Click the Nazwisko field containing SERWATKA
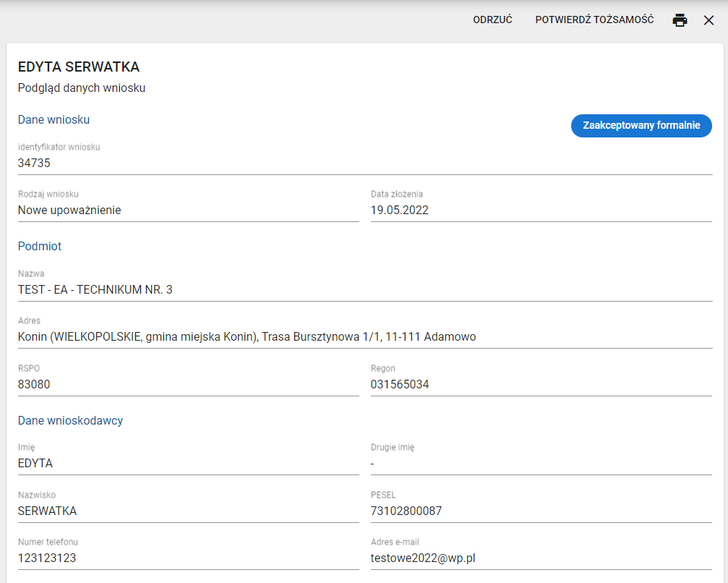Image resolution: width=728 pixels, height=583 pixels. point(188,511)
